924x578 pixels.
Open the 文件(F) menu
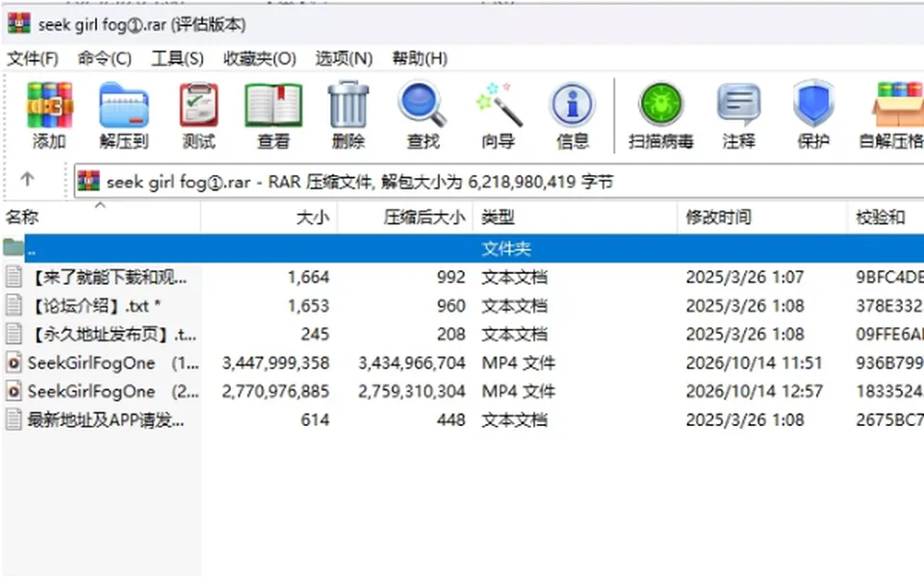[x=33, y=59]
